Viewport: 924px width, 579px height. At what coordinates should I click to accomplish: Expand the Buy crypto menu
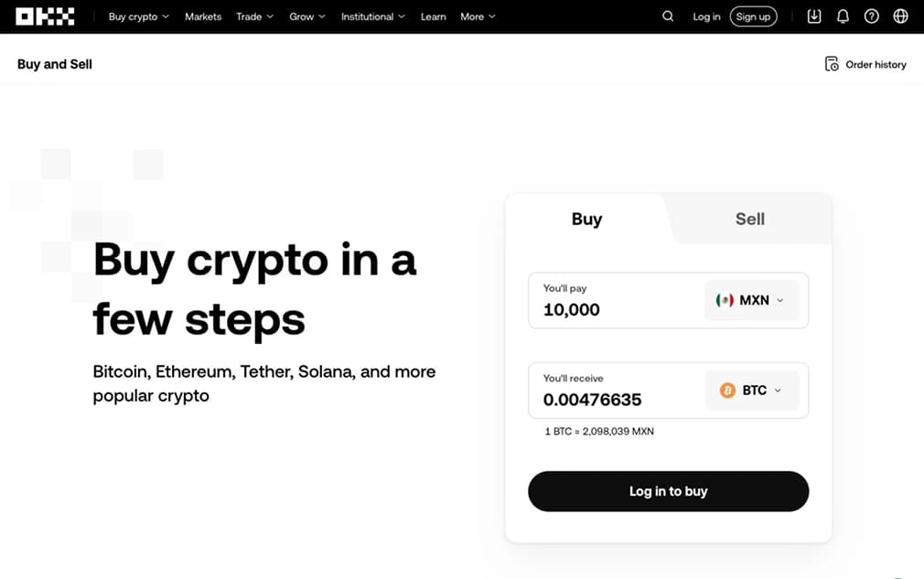(138, 16)
